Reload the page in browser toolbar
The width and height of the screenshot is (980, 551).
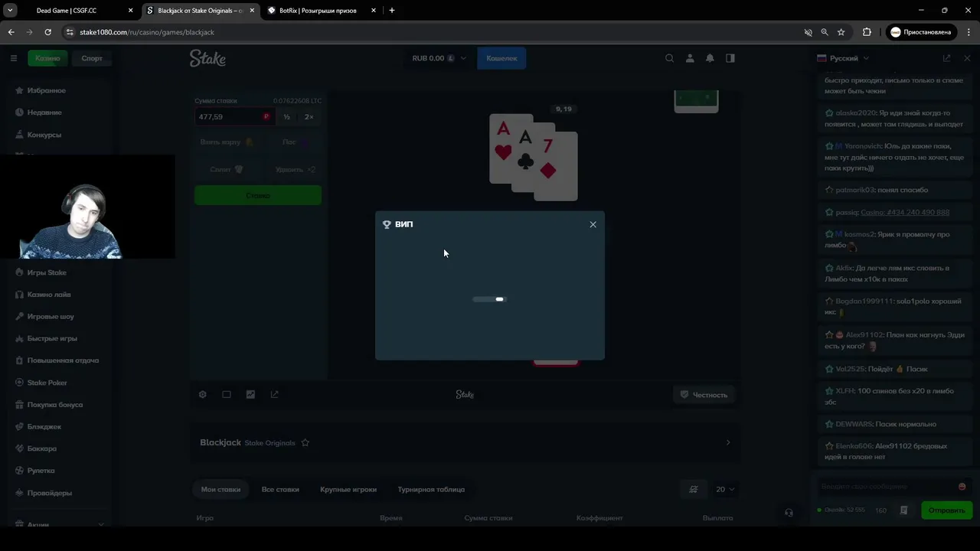click(47, 32)
